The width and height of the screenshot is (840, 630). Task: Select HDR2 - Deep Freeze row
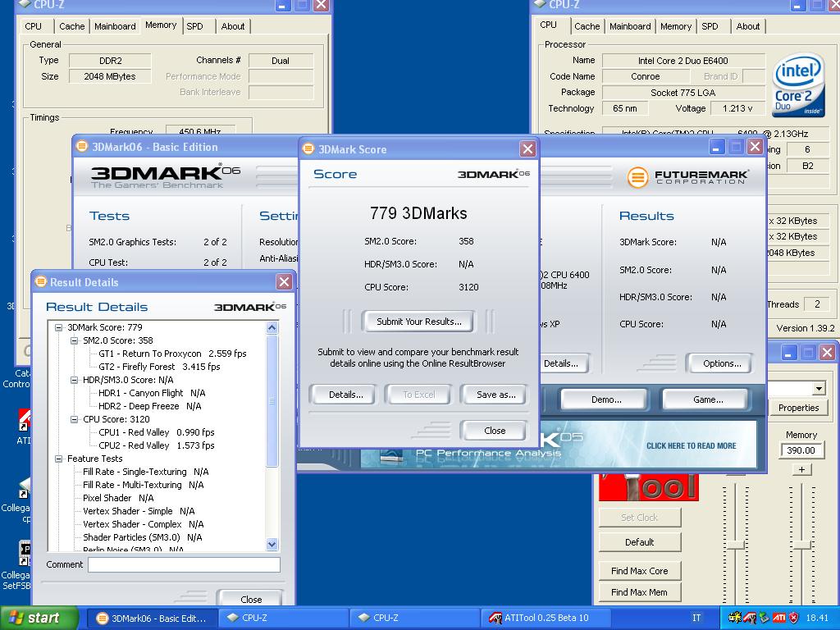point(149,406)
